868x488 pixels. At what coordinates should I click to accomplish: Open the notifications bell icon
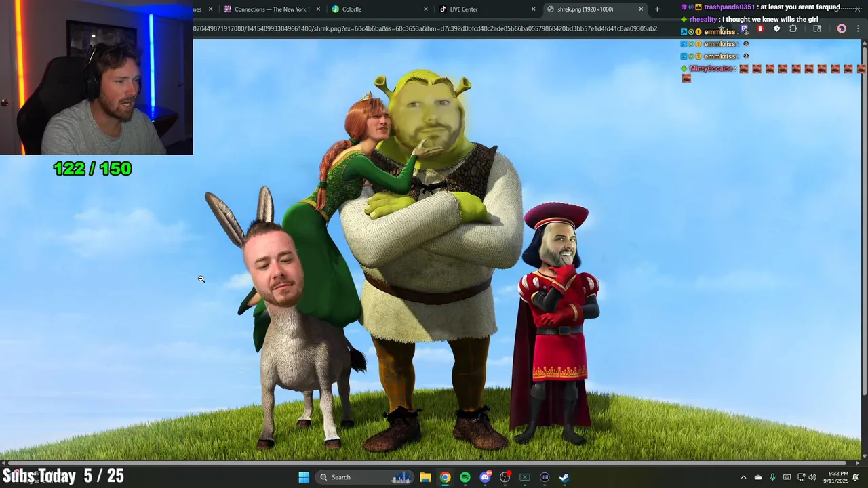856,477
